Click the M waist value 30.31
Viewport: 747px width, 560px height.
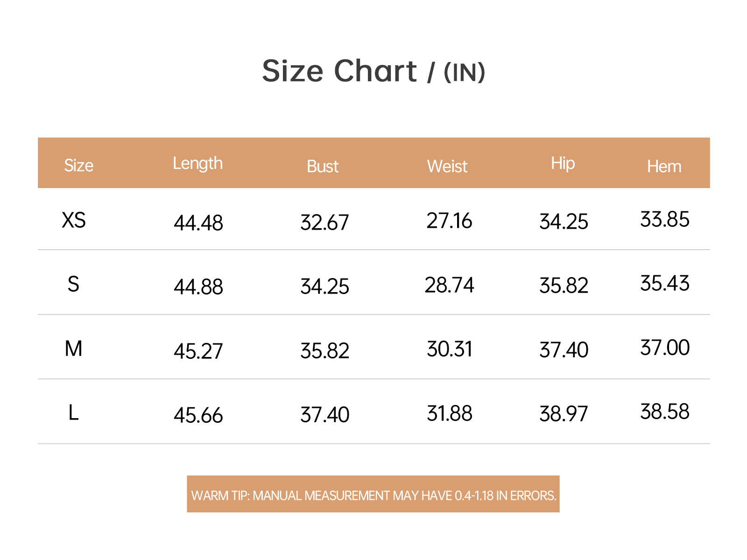point(449,350)
